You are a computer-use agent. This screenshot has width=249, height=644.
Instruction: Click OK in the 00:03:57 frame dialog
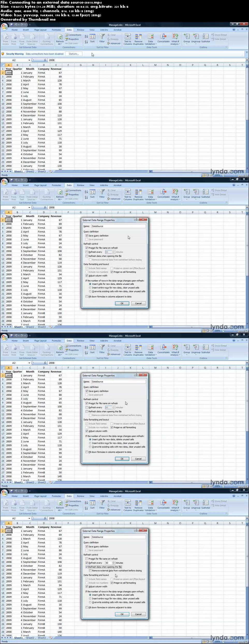[x=122, y=614]
